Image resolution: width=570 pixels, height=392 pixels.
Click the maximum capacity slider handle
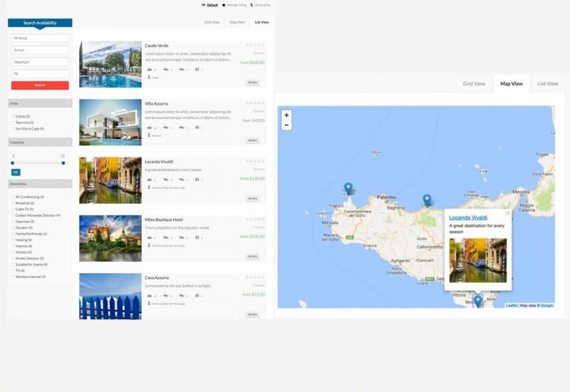(x=63, y=163)
